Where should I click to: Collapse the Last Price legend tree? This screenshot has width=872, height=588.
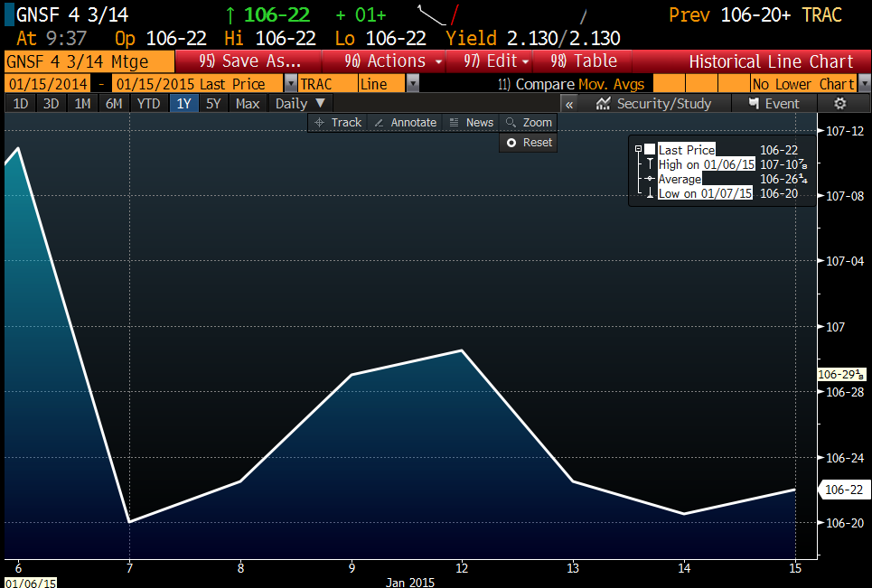coord(638,149)
